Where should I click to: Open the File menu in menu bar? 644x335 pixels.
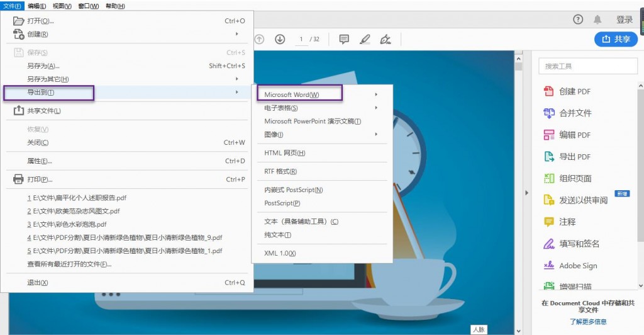13,6
